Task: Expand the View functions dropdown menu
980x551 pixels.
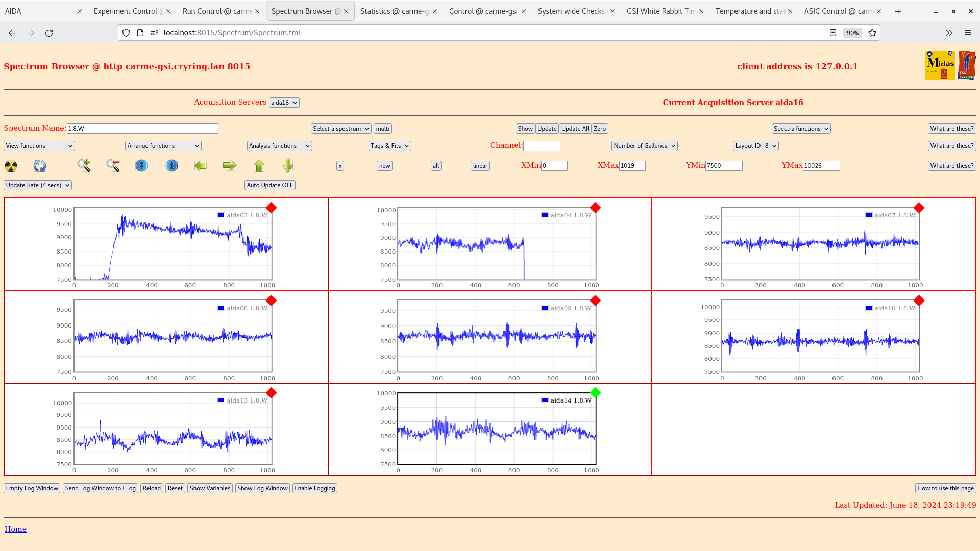Action: (x=38, y=146)
